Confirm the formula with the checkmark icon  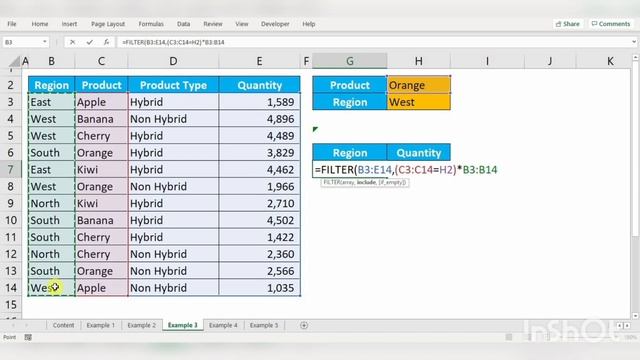click(89, 42)
